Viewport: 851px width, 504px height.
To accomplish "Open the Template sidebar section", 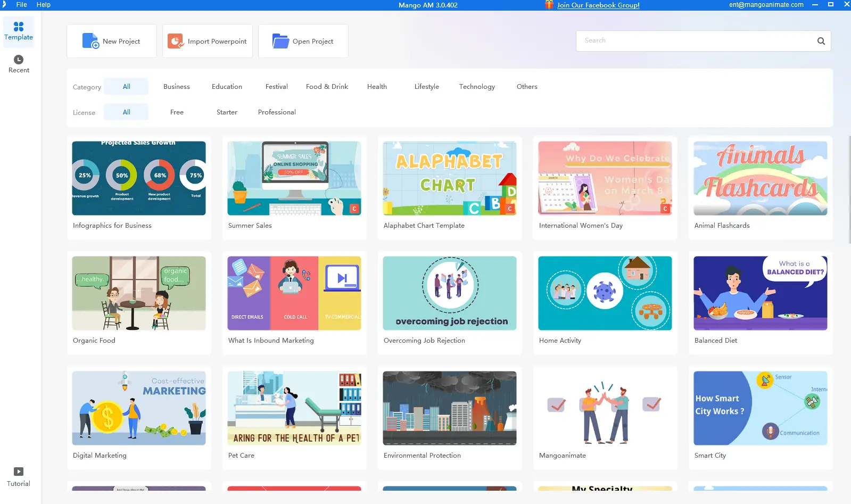I will pyautogui.click(x=19, y=31).
